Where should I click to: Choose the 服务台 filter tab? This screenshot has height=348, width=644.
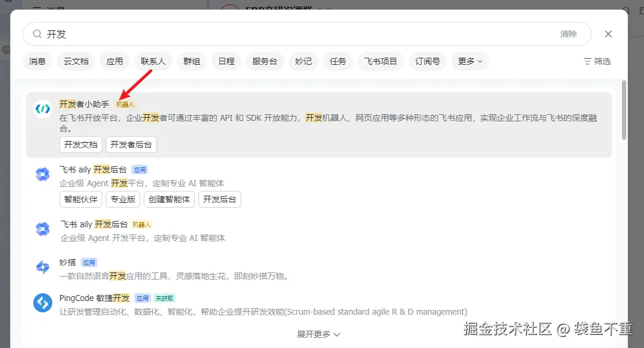(265, 61)
